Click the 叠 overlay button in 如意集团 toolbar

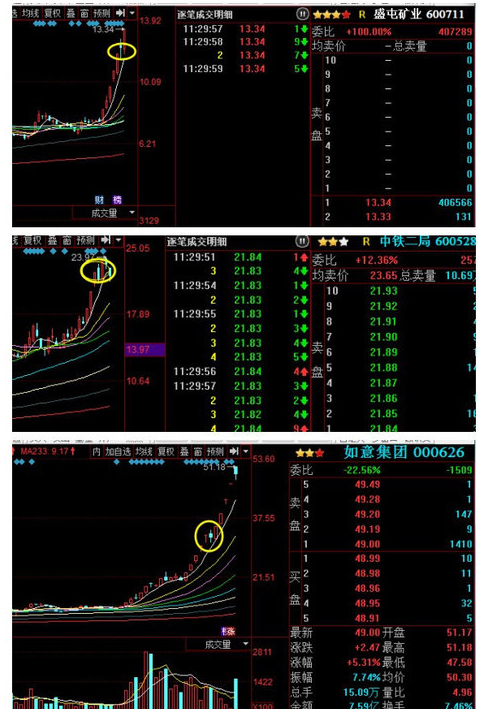184,451
